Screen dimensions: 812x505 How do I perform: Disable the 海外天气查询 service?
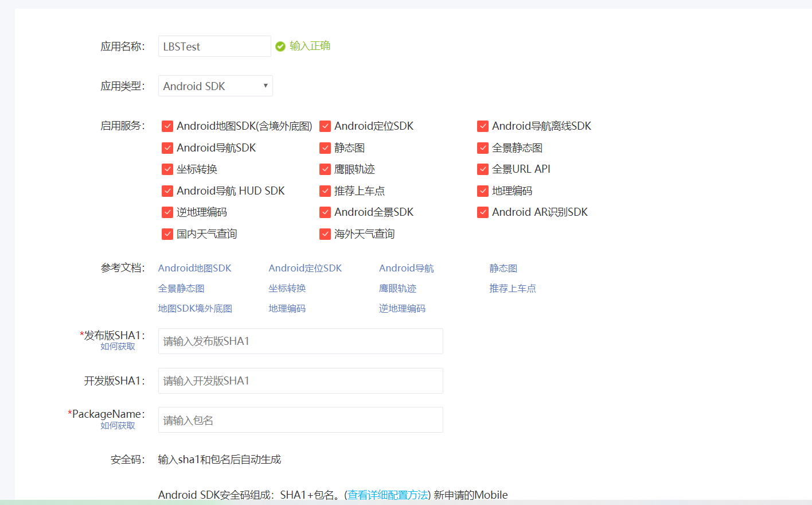325,234
